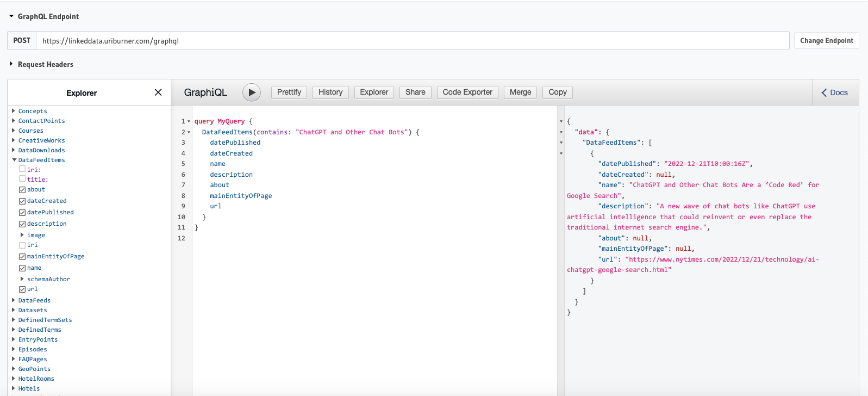The height and width of the screenshot is (396, 868).
Task: Click the Copy query button
Action: tap(558, 92)
